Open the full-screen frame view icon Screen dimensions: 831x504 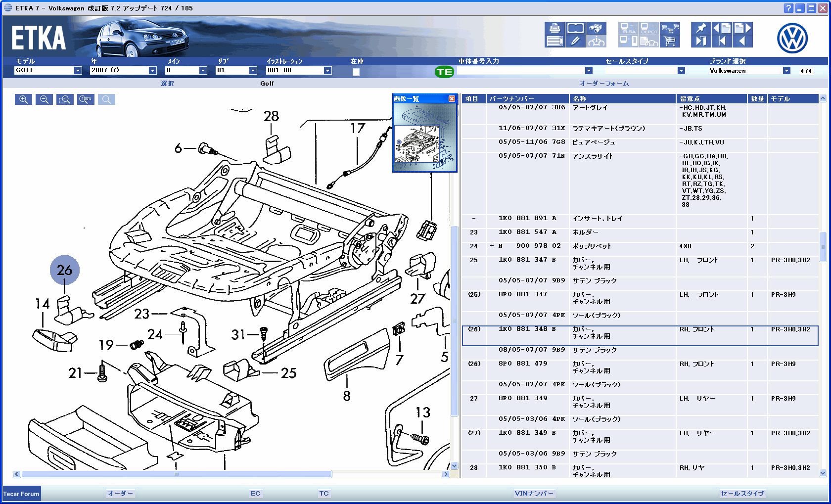coord(575,28)
